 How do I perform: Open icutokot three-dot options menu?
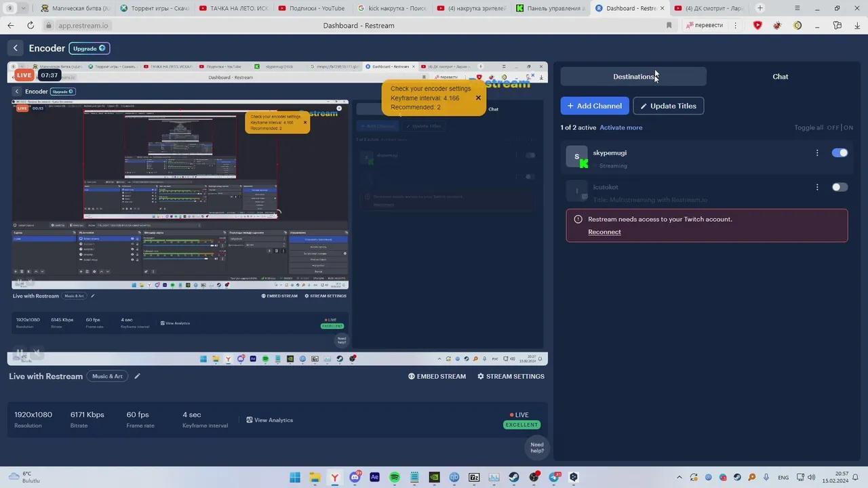pyautogui.click(x=817, y=187)
